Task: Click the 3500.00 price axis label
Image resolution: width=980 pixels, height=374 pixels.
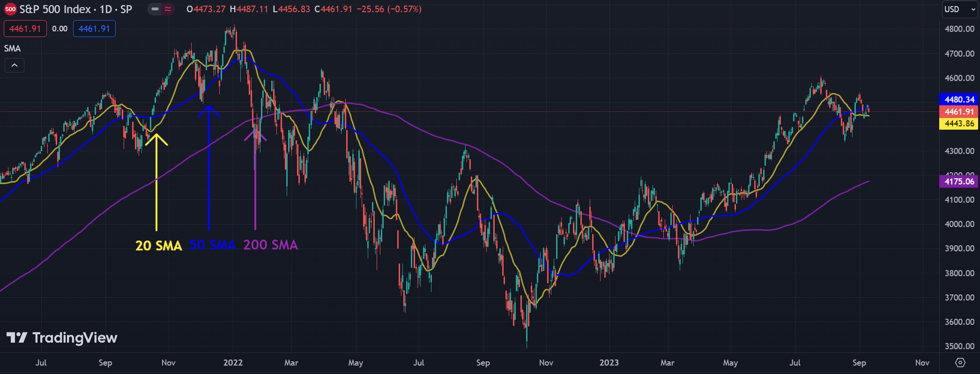Action: pyautogui.click(x=959, y=346)
